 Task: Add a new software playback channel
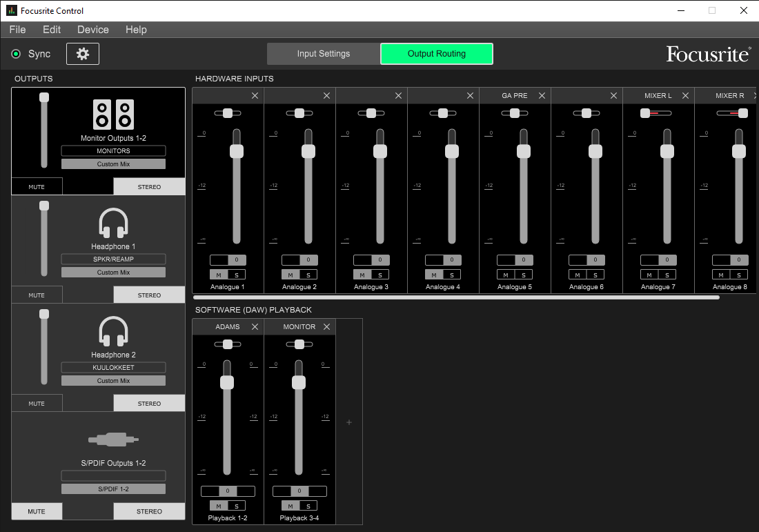coord(349,422)
